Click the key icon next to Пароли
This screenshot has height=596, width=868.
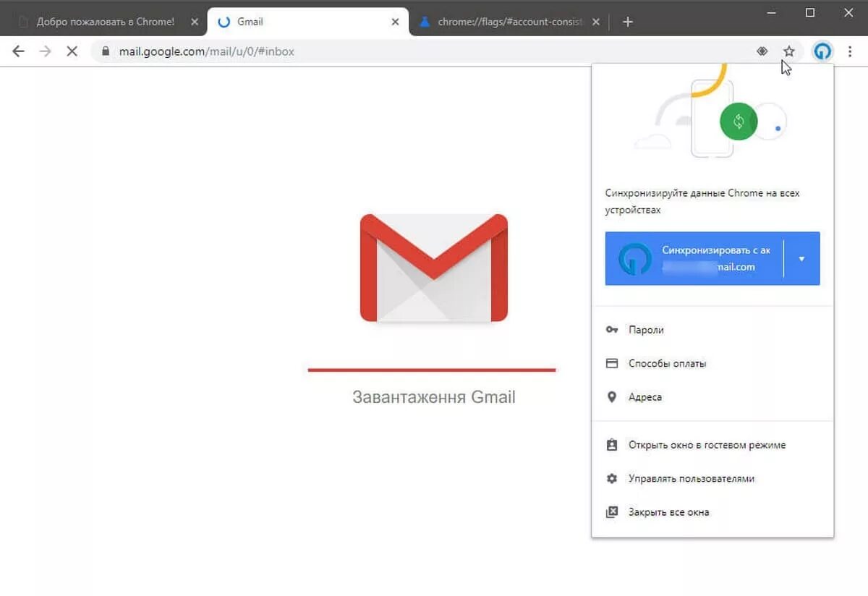(x=612, y=330)
